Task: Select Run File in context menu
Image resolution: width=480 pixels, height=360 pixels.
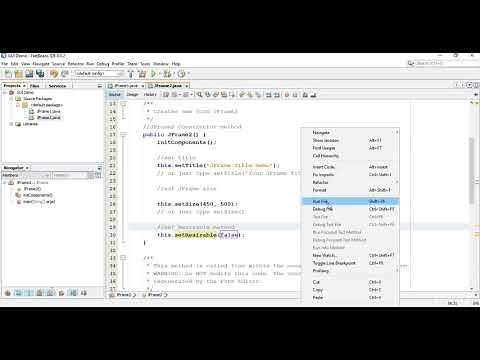Action: click(x=350, y=201)
